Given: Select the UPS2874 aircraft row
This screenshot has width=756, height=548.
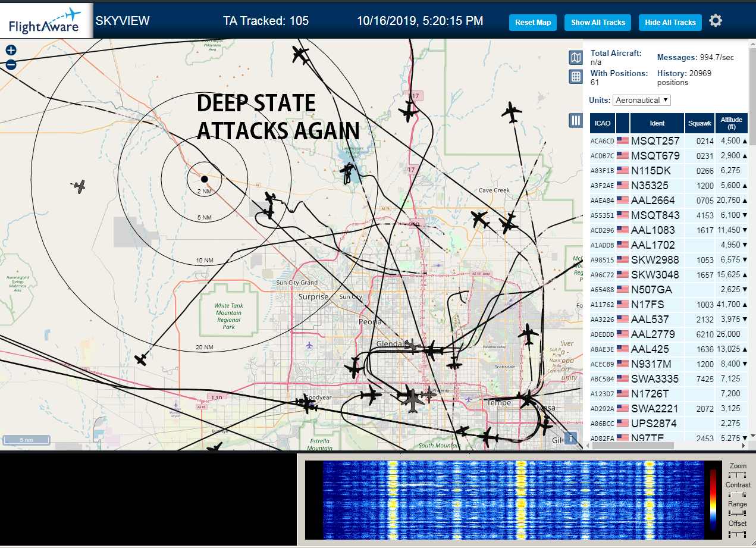Looking at the screenshot, I should click(x=669, y=424).
